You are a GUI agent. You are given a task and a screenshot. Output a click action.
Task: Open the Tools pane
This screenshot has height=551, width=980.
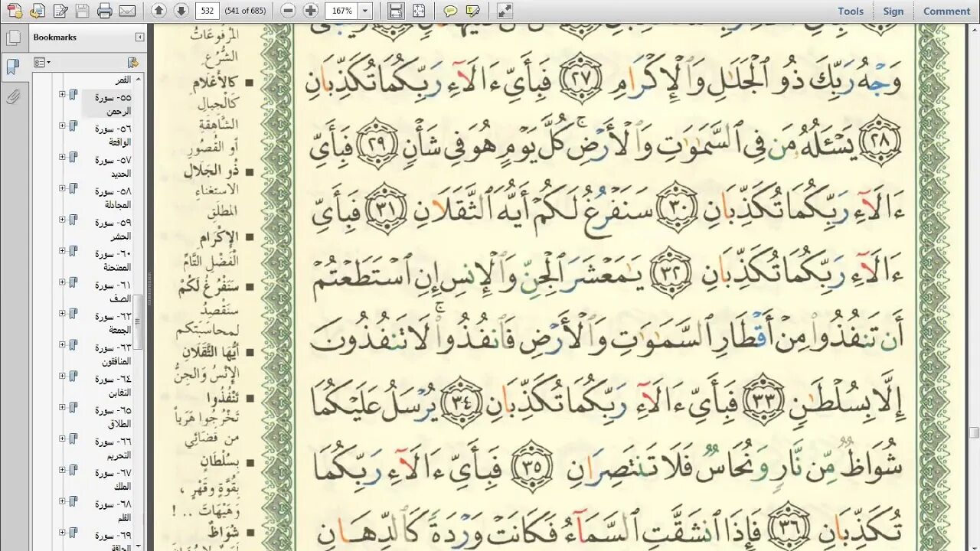click(851, 11)
